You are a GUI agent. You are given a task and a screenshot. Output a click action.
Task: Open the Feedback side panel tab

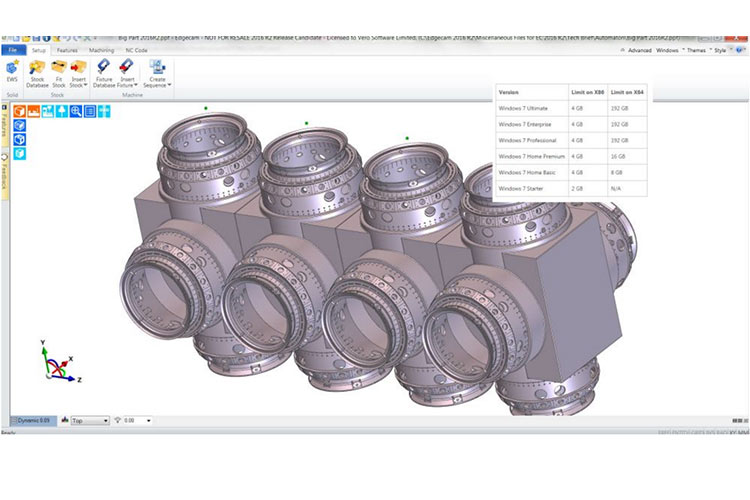(4, 175)
